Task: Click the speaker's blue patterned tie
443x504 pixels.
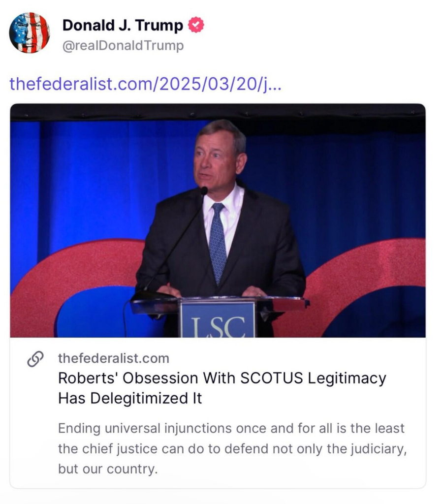Action: [x=218, y=241]
